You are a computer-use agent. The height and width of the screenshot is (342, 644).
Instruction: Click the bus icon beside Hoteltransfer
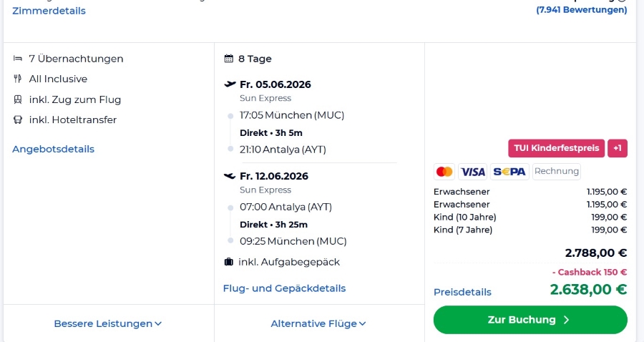tap(18, 119)
